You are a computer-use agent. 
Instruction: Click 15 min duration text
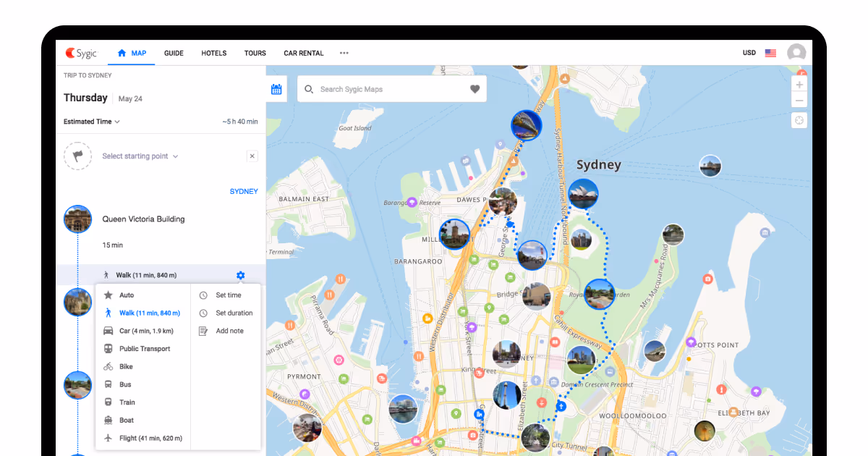(x=112, y=245)
